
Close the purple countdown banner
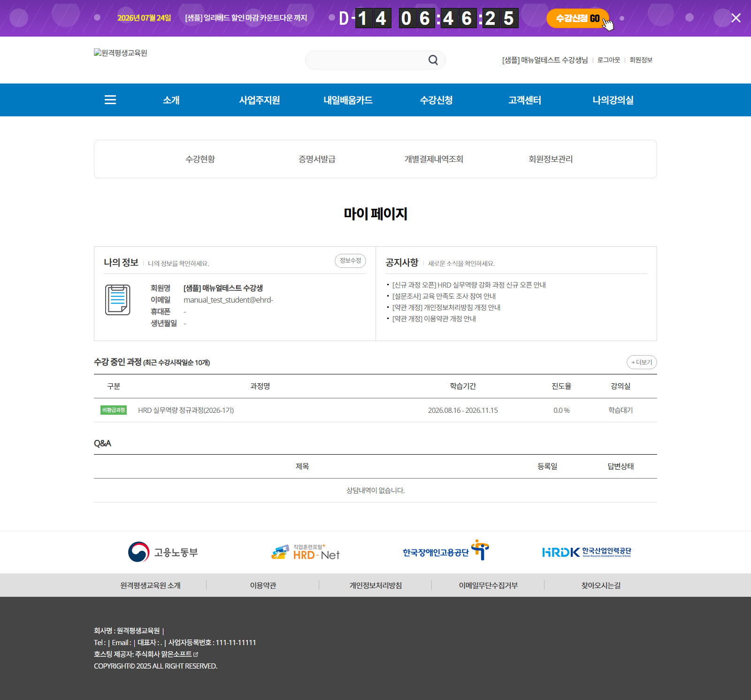736,18
